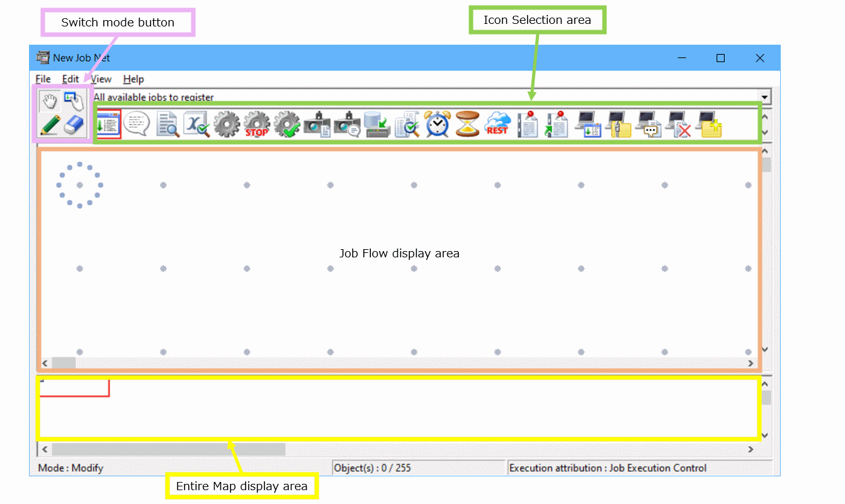This screenshot has height=504, width=845.
Task: Open the File menu
Action: click(43, 79)
